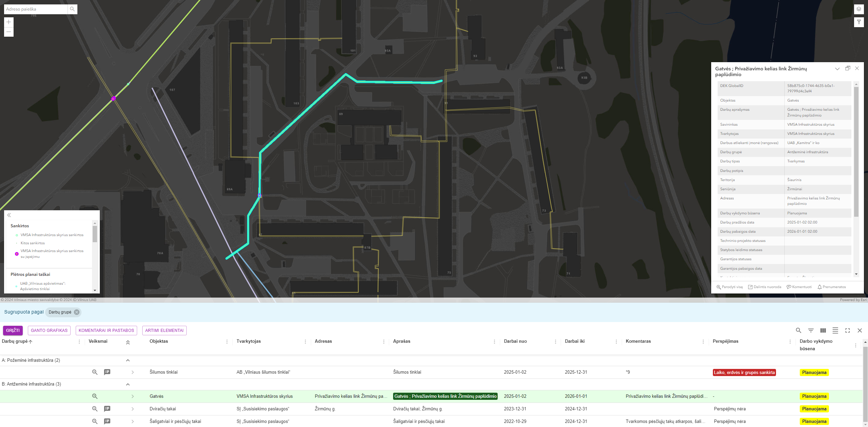The height and width of the screenshot is (427, 868).
Task: Collapse the legend panel with double chevron
Action: point(9,215)
